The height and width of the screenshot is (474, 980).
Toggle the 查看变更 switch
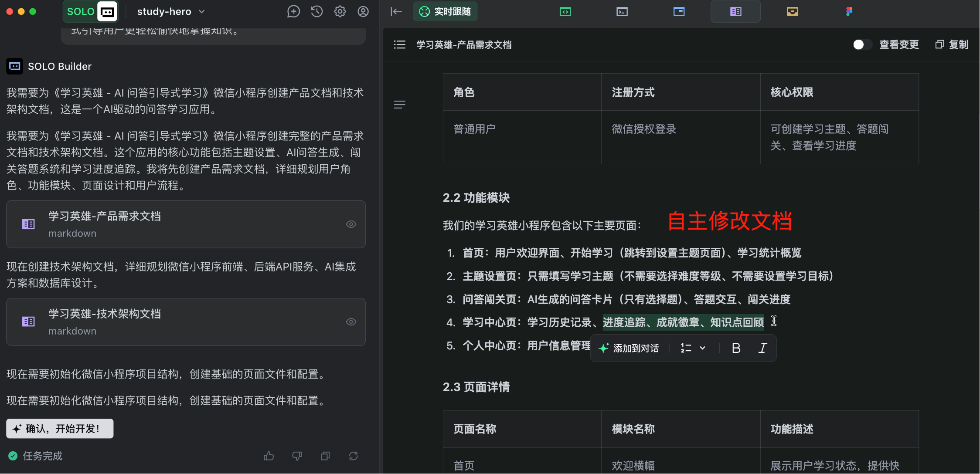[x=862, y=44]
